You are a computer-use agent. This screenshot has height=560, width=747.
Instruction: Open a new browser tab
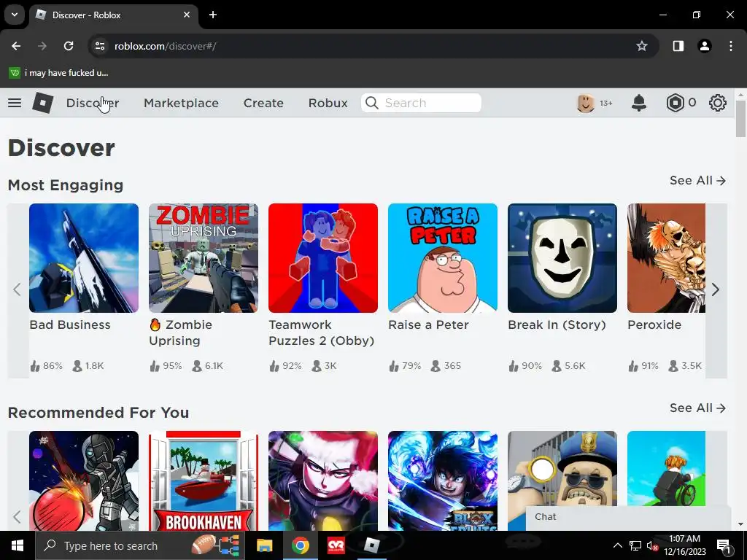point(213,15)
